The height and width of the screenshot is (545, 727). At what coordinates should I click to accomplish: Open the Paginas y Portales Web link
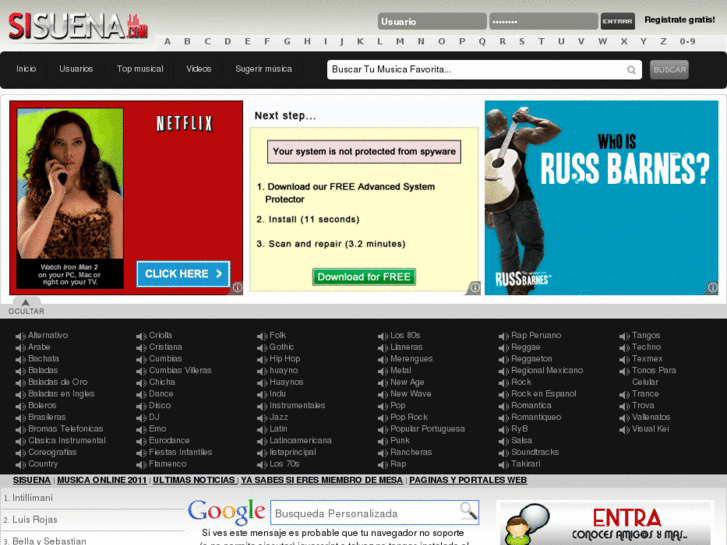[x=468, y=480]
